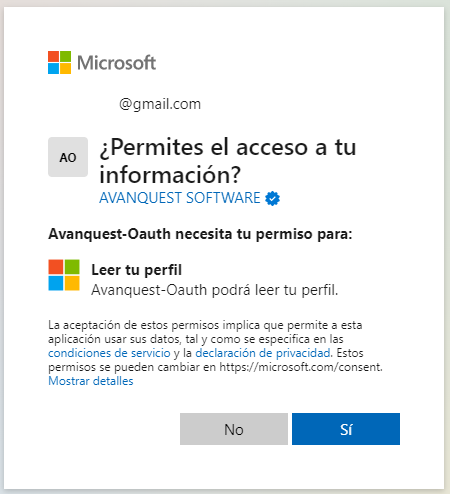Expand Mostrar detalles
This screenshot has width=450, height=494.
91,381
